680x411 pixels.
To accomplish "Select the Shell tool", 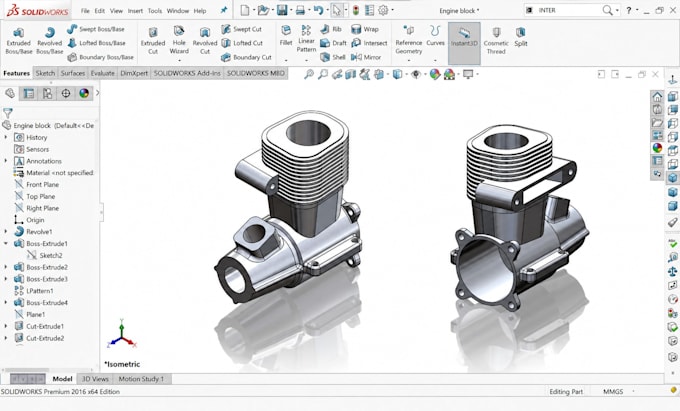I will 333,57.
